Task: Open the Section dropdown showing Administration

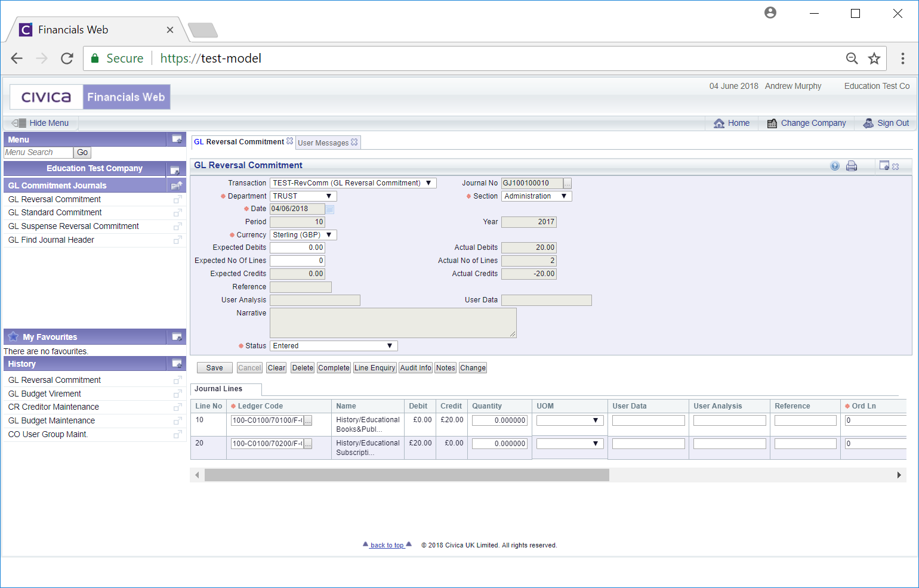Action: pos(536,196)
